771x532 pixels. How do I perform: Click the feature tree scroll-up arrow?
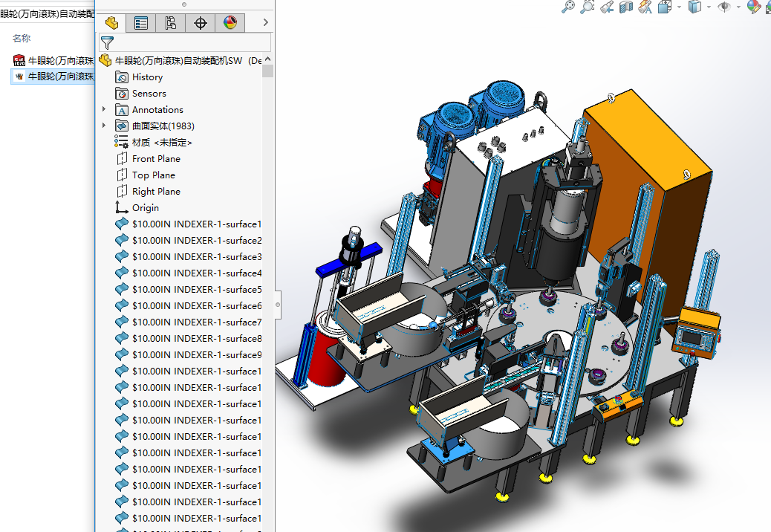pyautogui.click(x=267, y=60)
